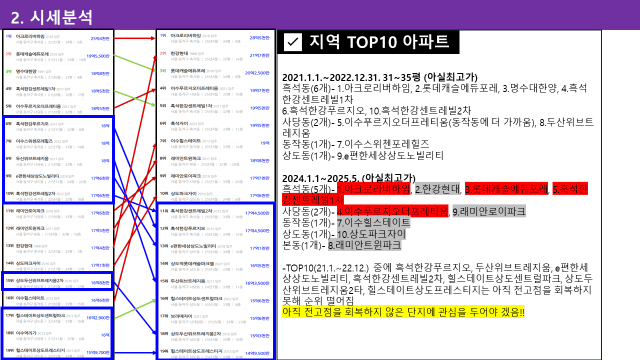The image size is (640, 360).
Task: Click list row 15위 상도두산위브트레지움2차
Action: click(x=58, y=282)
